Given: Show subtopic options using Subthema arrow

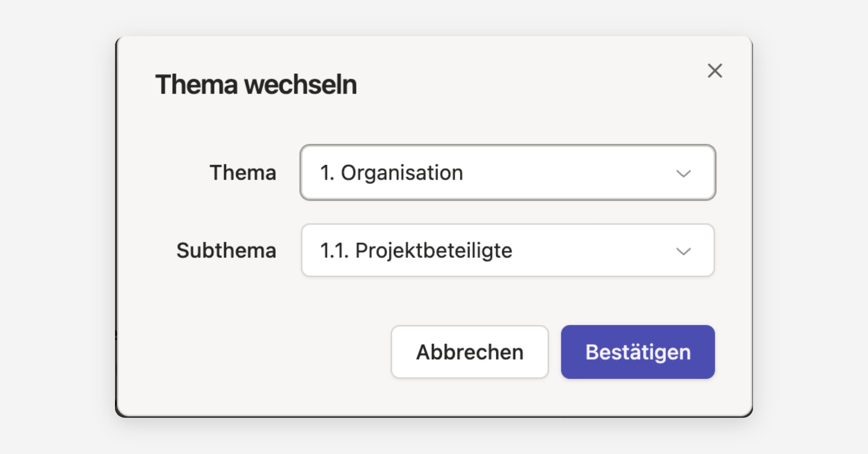Looking at the screenshot, I should (x=683, y=251).
